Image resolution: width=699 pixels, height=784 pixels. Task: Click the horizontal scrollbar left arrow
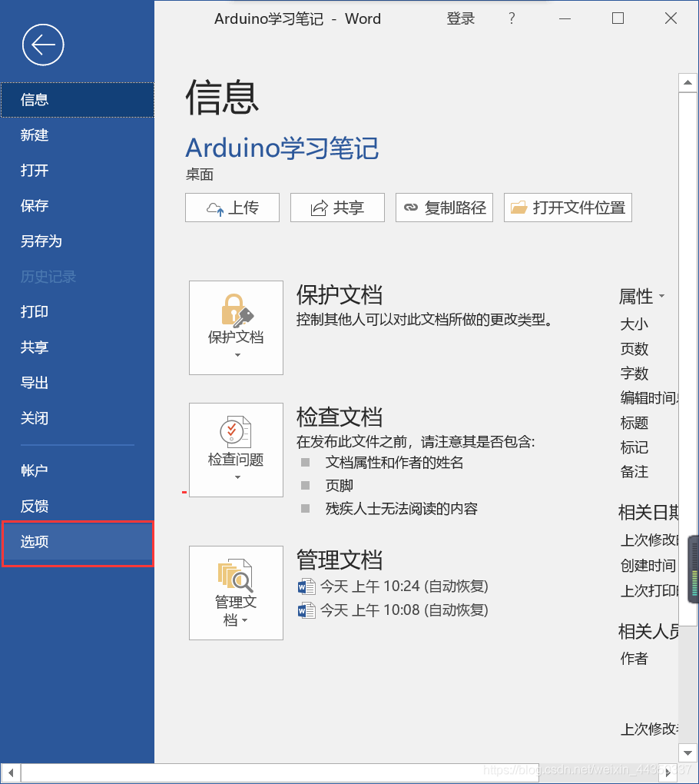tap(11, 773)
